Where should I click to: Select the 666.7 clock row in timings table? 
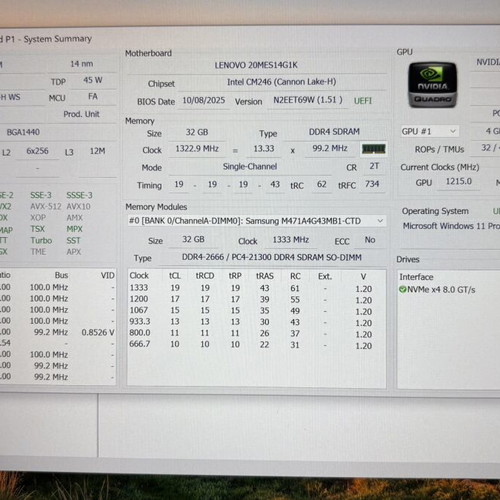(x=251, y=344)
